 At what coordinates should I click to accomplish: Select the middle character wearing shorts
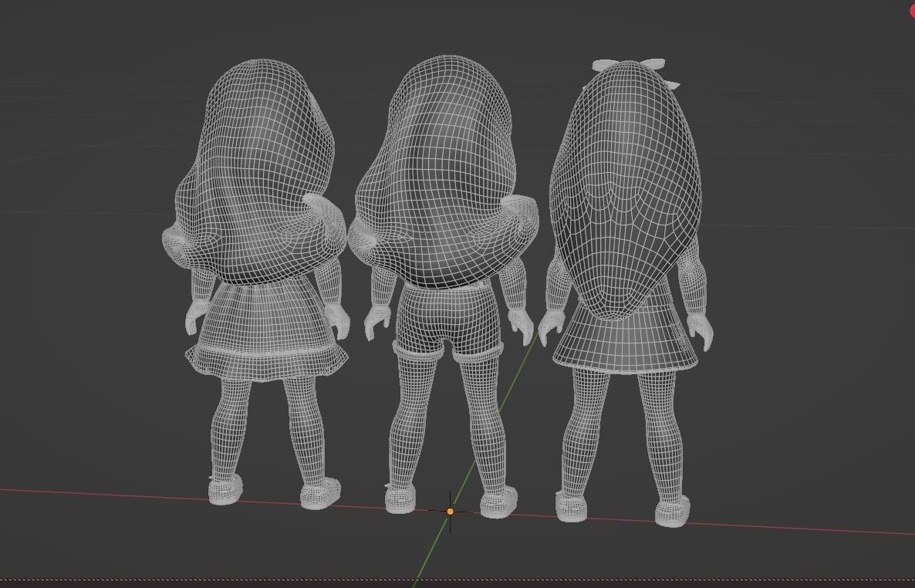coord(442,286)
